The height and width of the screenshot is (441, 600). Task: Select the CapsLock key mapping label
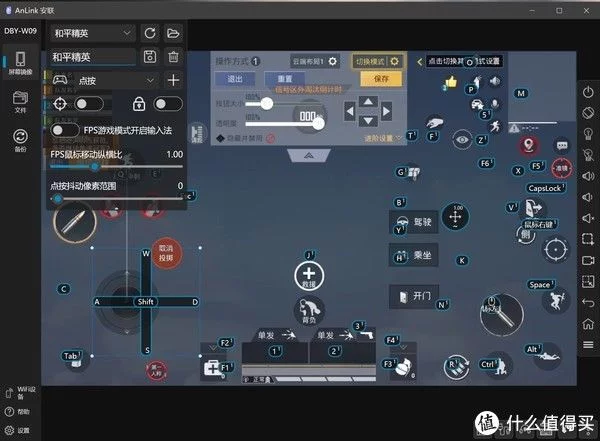546,188
